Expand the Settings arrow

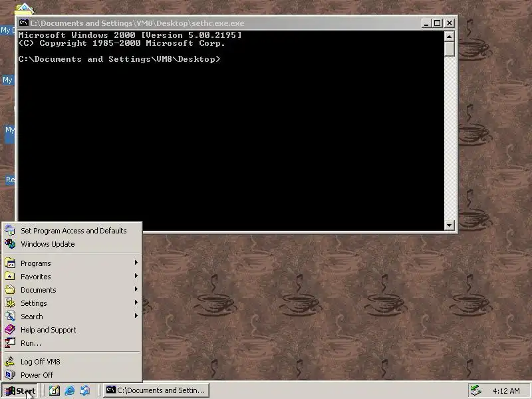coord(136,303)
